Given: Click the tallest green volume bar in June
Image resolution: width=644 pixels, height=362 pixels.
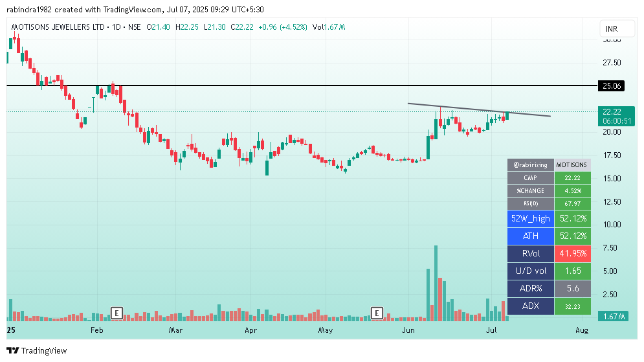Looking at the screenshot, I should click(436, 283).
